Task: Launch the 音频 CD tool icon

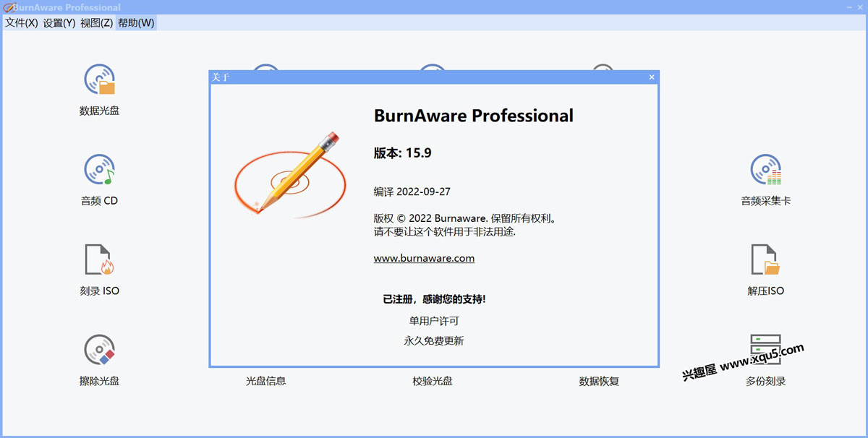Action: pyautogui.click(x=100, y=170)
